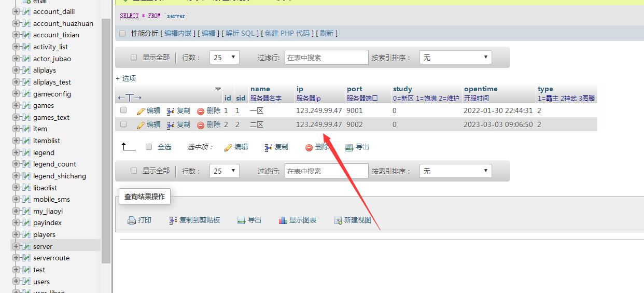The width and height of the screenshot is (644, 293).
Task: Click the create view icon
Action: [x=338, y=220]
